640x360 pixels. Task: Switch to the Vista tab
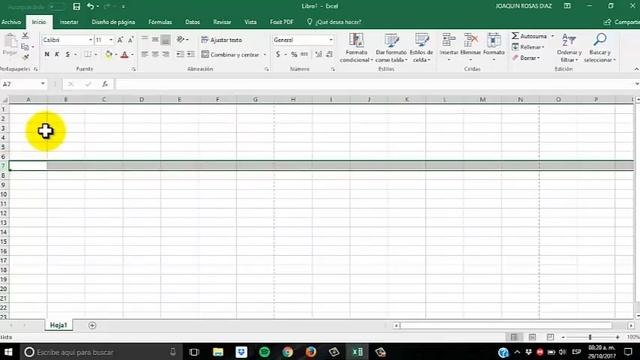[250, 22]
